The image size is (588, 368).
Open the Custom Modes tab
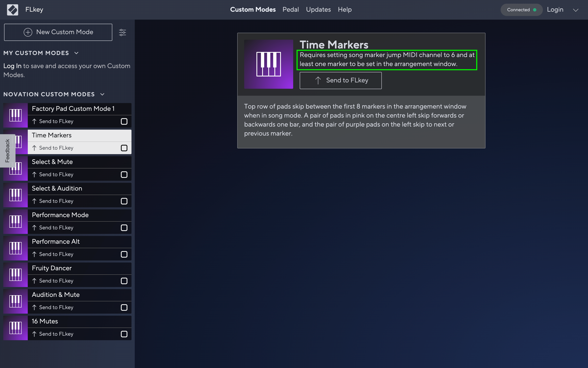[x=253, y=9]
